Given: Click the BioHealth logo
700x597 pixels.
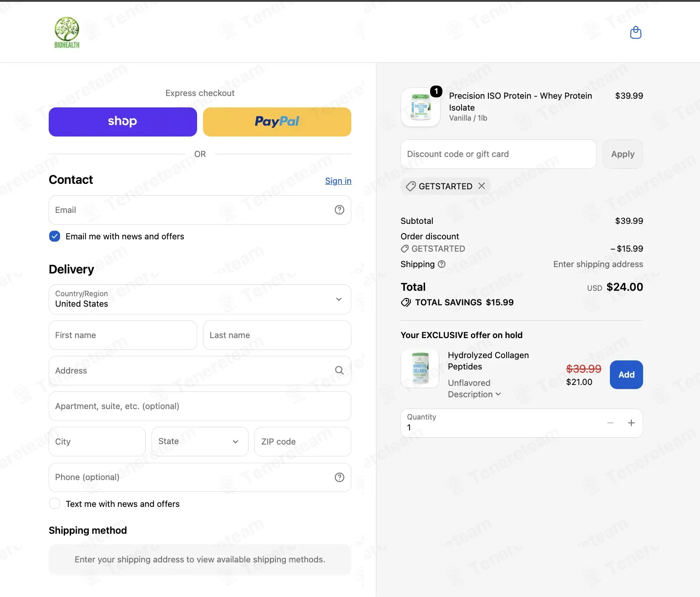Looking at the screenshot, I should click(67, 32).
